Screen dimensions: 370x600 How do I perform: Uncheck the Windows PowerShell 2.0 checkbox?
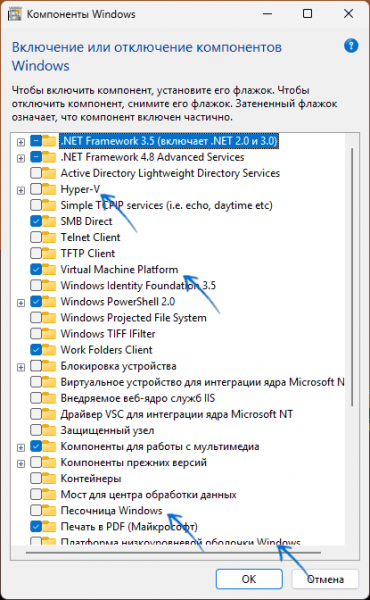coord(36,302)
